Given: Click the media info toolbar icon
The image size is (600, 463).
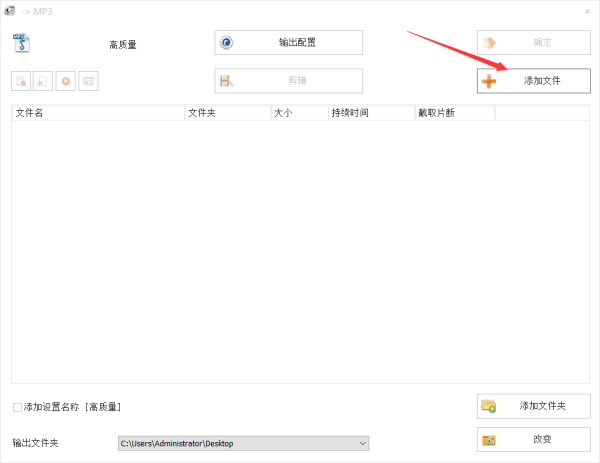Looking at the screenshot, I should coord(88,81).
